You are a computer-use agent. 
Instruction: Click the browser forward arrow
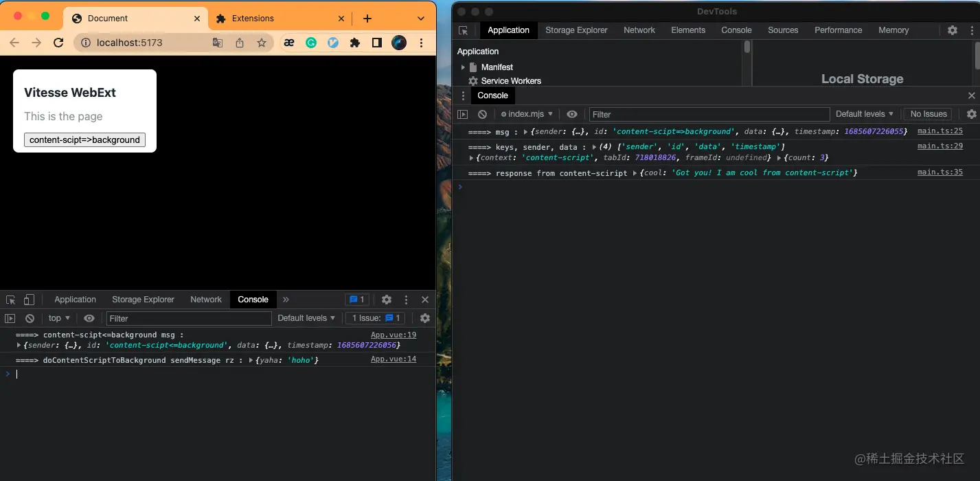coord(36,43)
